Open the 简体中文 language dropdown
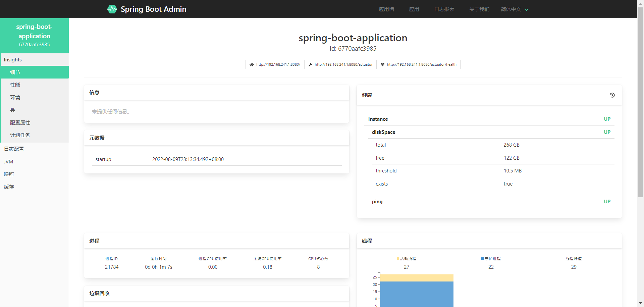The width and height of the screenshot is (644, 307). coord(515,9)
